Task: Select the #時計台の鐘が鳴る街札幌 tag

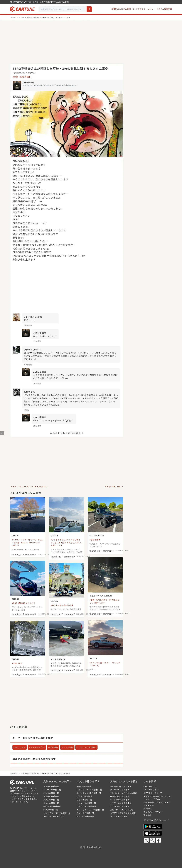Action: (62, 605)
